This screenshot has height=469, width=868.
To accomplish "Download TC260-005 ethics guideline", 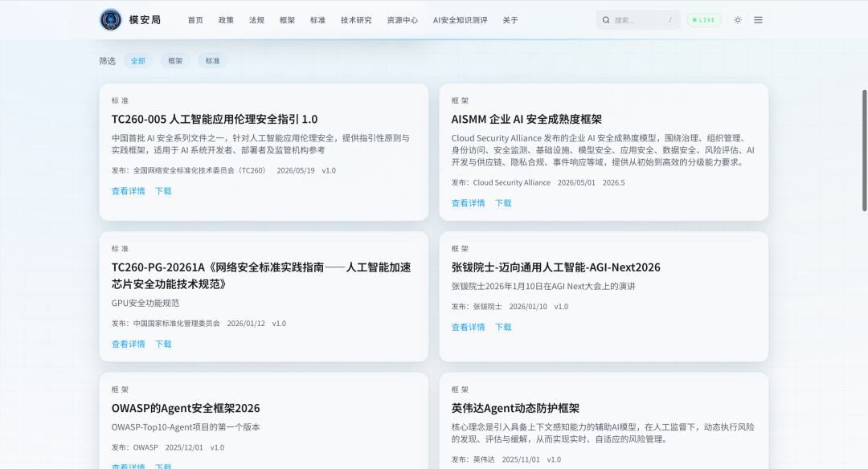I will pyautogui.click(x=163, y=191).
